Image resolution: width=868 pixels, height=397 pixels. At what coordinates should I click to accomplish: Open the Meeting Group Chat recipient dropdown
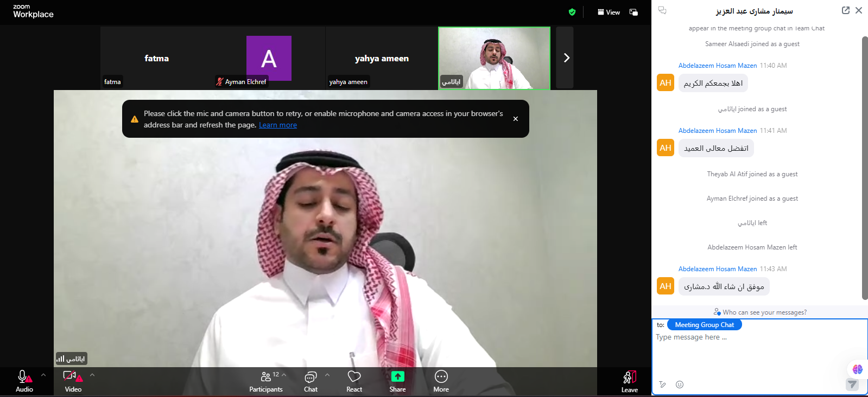(x=704, y=325)
